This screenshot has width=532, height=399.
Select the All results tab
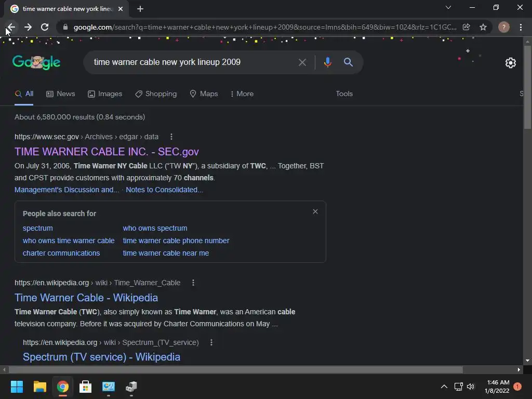pyautogui.click(x=24, y=94)
